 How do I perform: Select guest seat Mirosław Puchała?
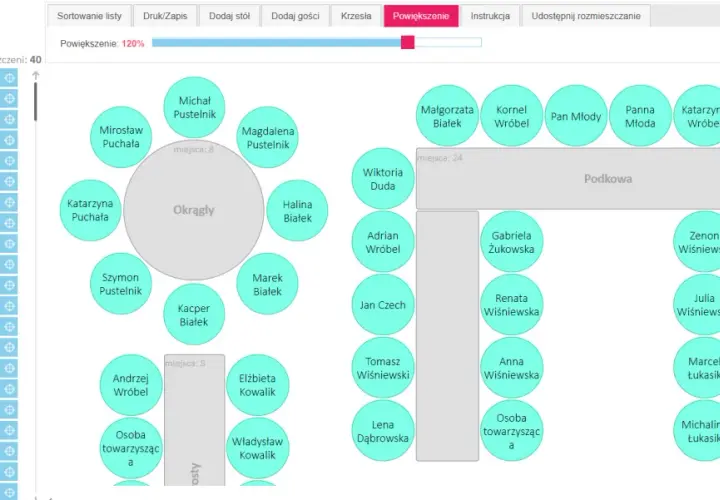(121, 137)
